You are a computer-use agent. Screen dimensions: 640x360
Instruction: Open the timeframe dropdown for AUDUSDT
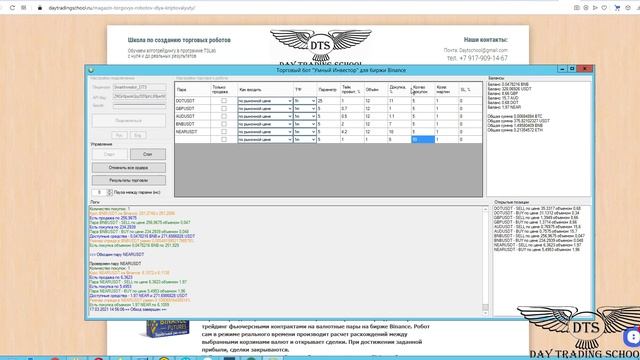point(305,116)
